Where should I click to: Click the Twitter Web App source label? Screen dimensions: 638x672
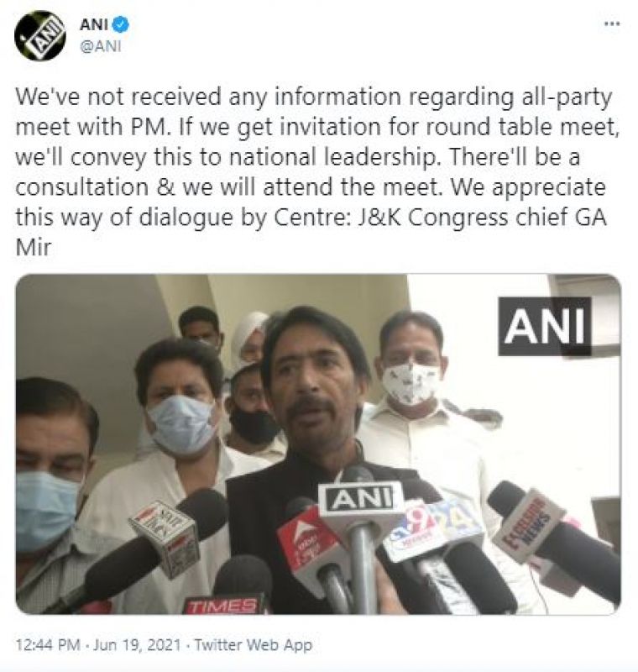pos(254,644)
